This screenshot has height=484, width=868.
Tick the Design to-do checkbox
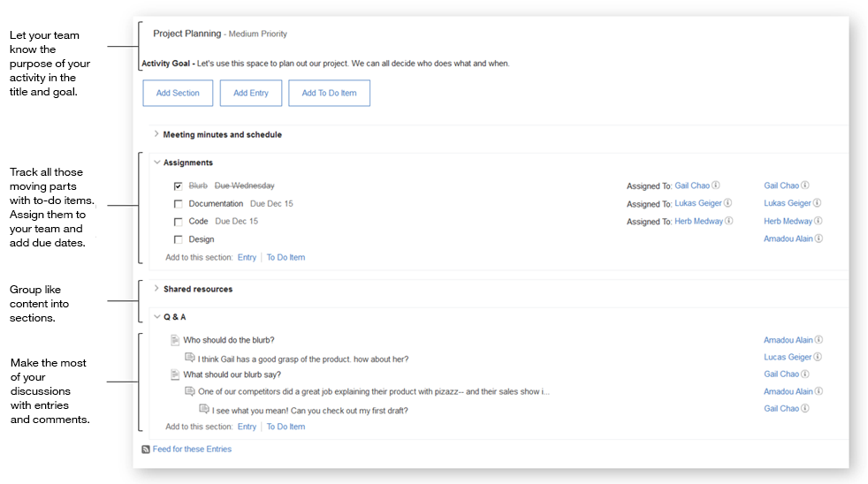click(x=179, y=239)
